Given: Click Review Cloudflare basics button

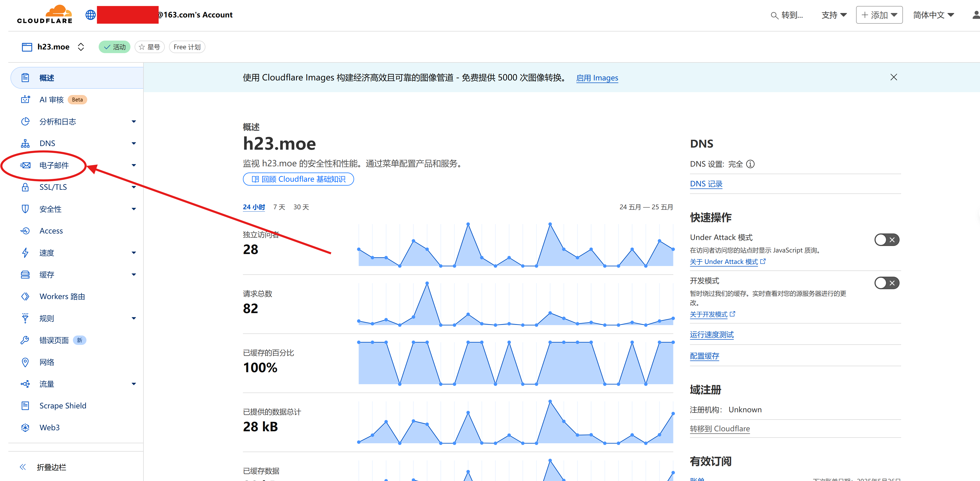Looking at the screenshot, I should click(298, 179).
